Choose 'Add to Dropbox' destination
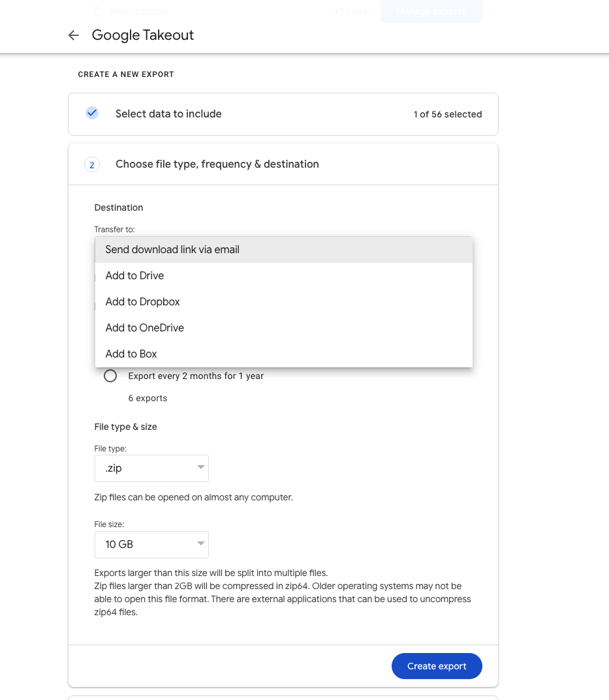The image size is (609, 700). tap(284, 302)
